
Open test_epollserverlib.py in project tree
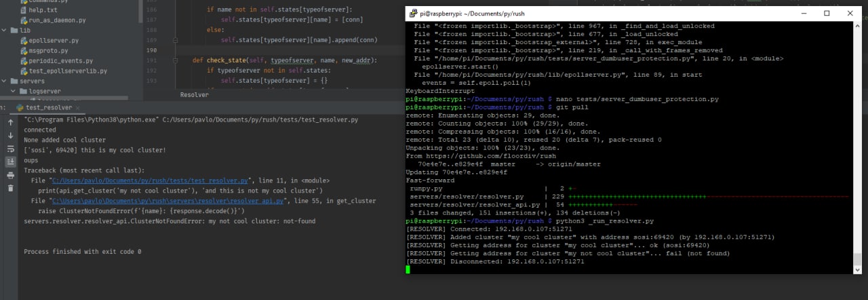tap(63, 71)
